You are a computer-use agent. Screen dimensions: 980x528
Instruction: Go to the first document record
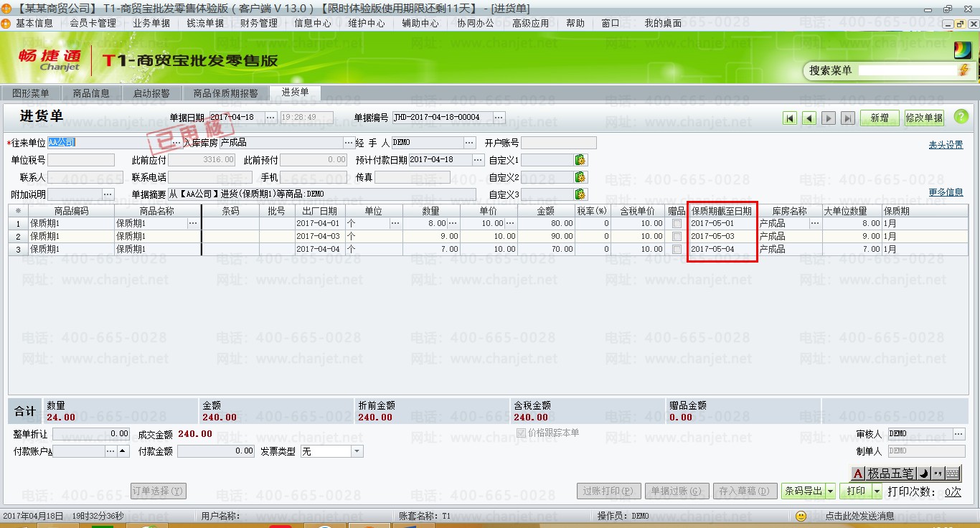coord(791,118)
